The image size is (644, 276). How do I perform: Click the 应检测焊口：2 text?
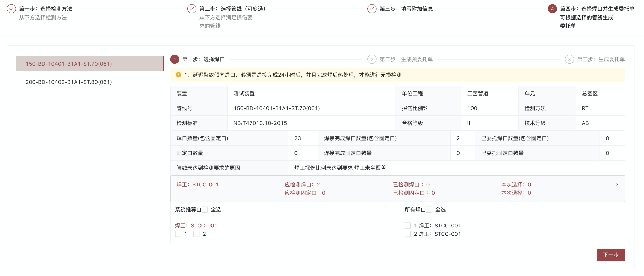302,184
